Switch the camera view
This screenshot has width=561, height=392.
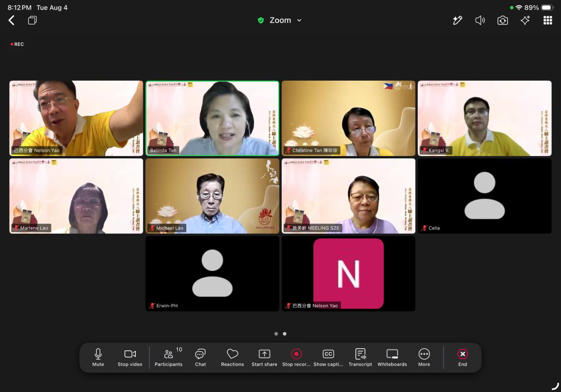tap(503, 20)
